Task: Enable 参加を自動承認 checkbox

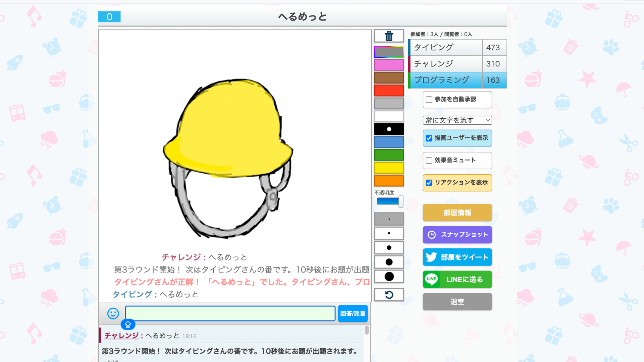Action: point(428,99)
